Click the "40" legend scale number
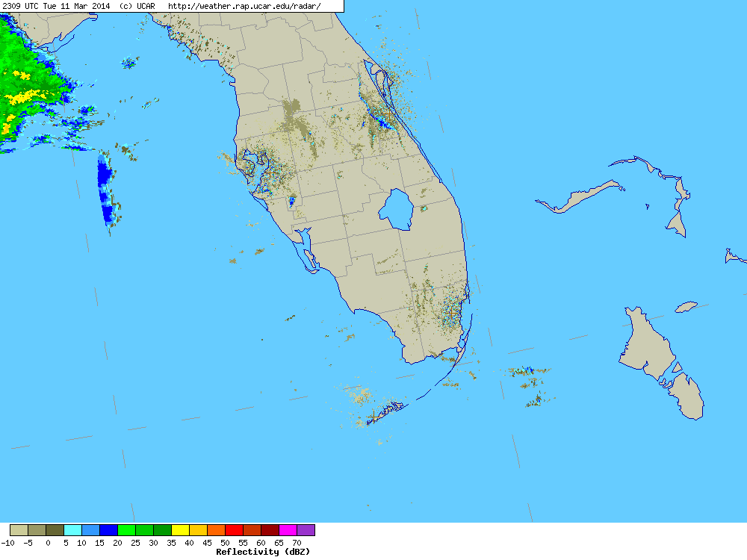The height and width of the screenshot is (560, 747). click(x=189, y=543)
